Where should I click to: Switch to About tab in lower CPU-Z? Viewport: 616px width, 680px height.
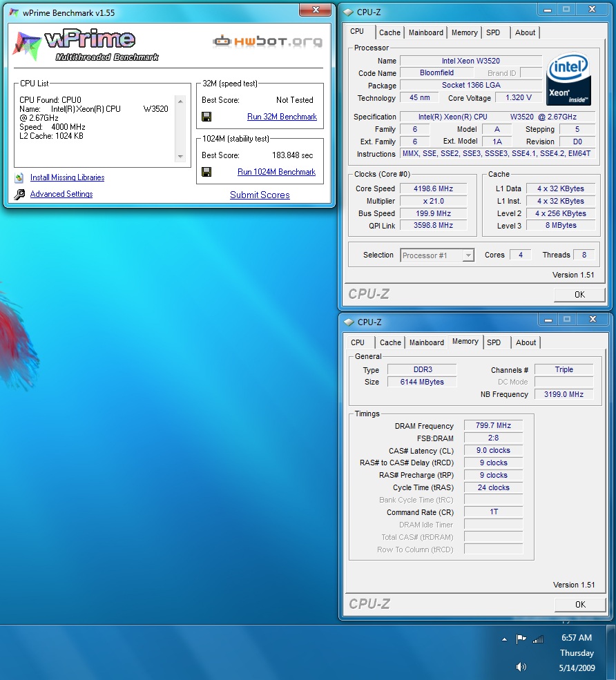coord(526,342)
